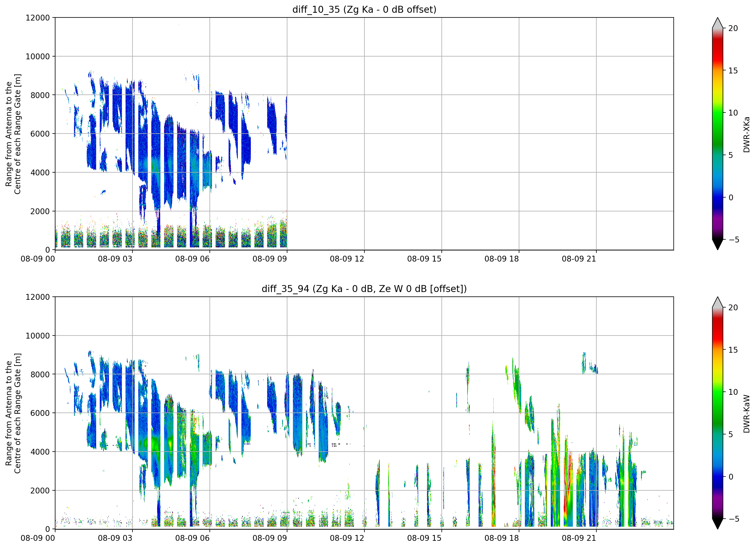The width and height of the screenshot is (756, 548).
Task: Click the "0" tick on the DWR-KaW colorbar
Action: pos(731,477)
